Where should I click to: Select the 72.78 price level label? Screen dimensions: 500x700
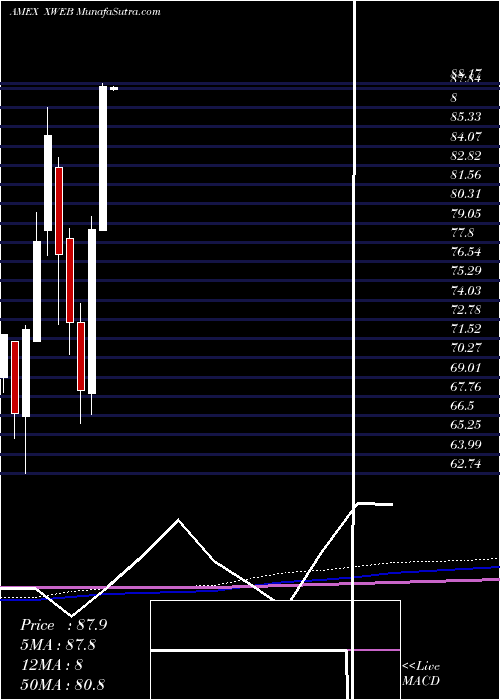click(466, 310)
